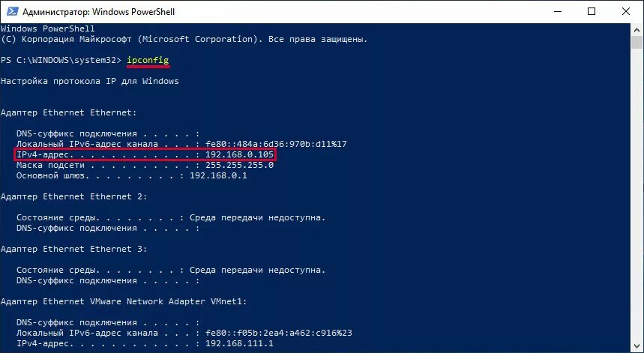Image resolution: width=644 pixels, height=353 pixels.
Task: Close the PowerShell window
Action: coord(626,11)
